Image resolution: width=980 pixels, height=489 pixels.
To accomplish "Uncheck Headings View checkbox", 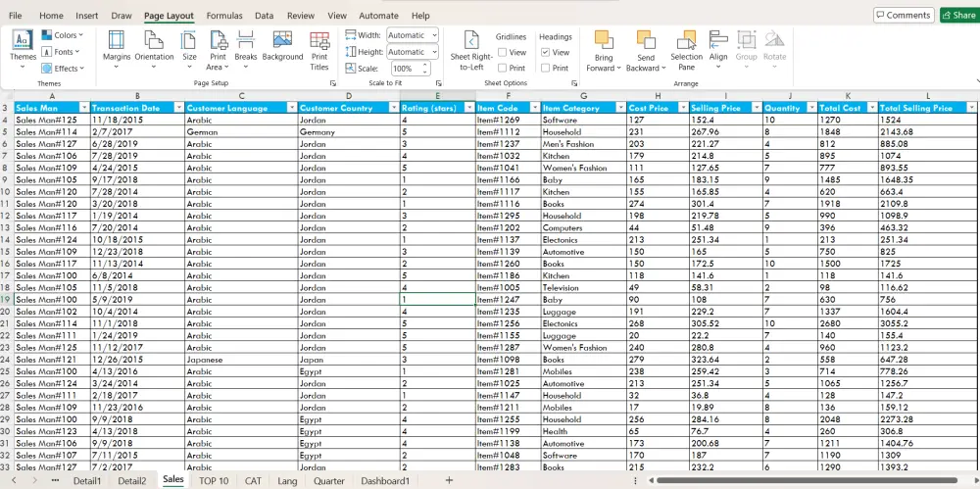I will point(545,53).
